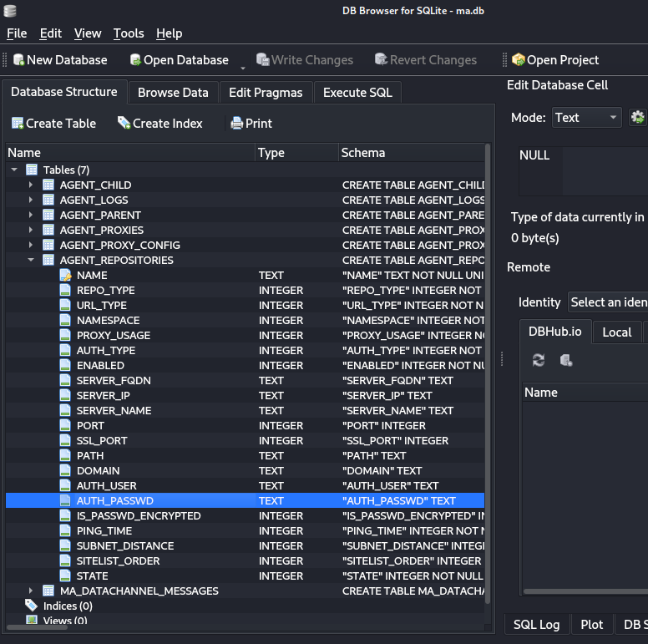Switch to the Edit Pragmas tab

click(x=266, y=93)
